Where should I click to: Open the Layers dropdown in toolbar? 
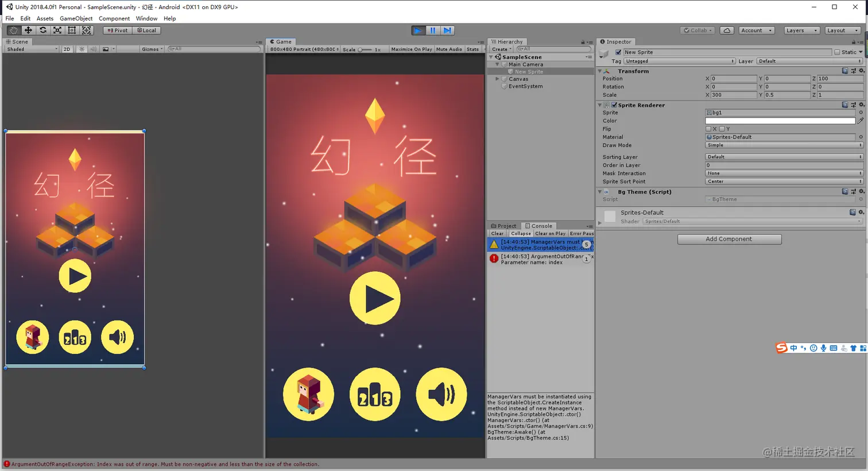pos(801,30)
